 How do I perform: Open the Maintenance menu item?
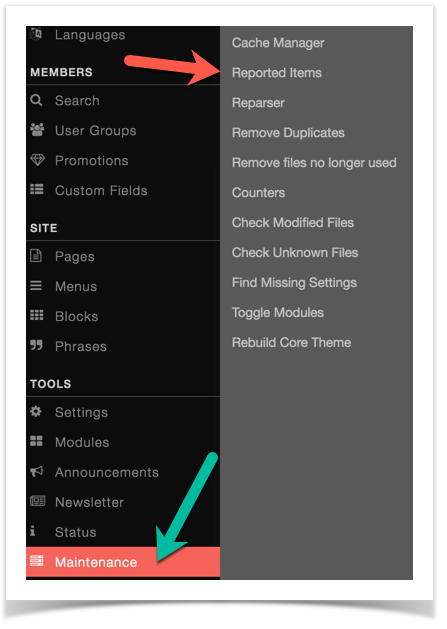[x=123, y=562]
